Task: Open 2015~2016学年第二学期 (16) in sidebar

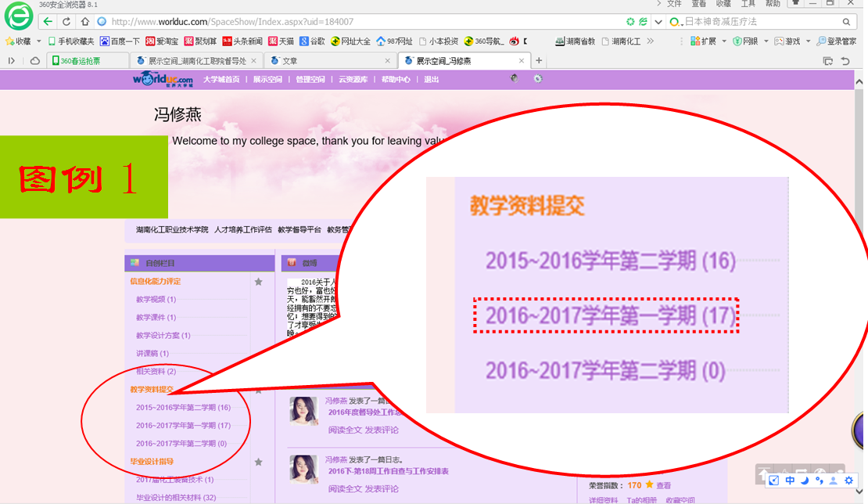Action: pyautogui.click(x=183, y=407)
